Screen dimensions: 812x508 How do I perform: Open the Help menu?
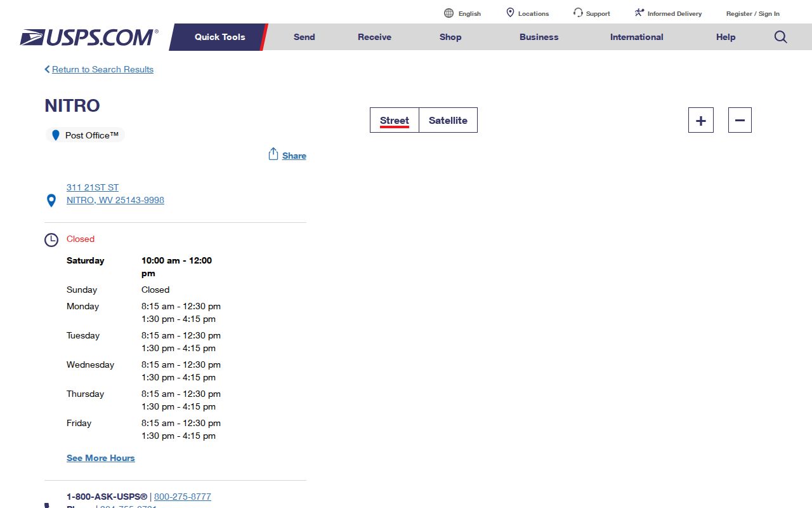726,37
